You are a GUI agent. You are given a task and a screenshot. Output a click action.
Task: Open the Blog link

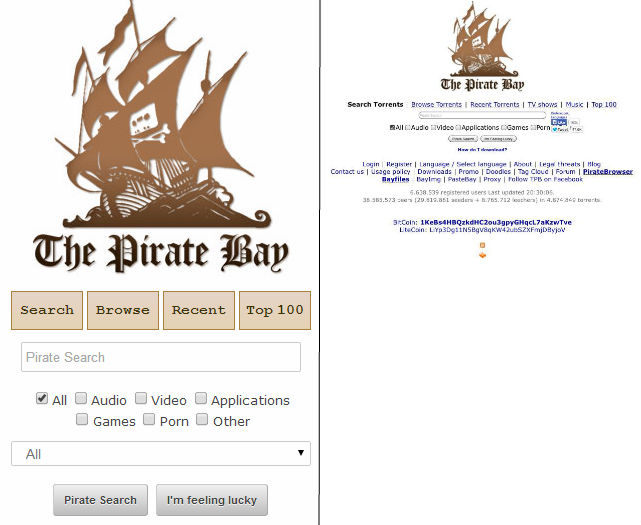pyautogui.click(x=594, y=164)
